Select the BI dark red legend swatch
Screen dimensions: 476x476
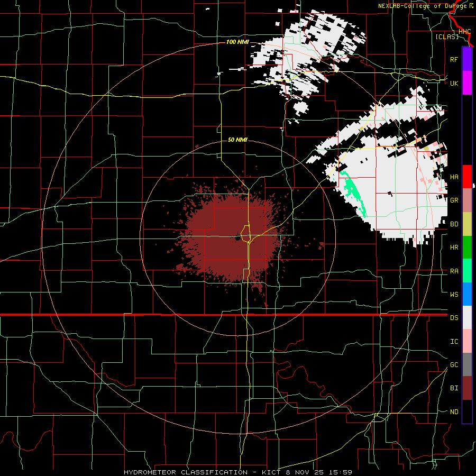(x=467, y=388)
